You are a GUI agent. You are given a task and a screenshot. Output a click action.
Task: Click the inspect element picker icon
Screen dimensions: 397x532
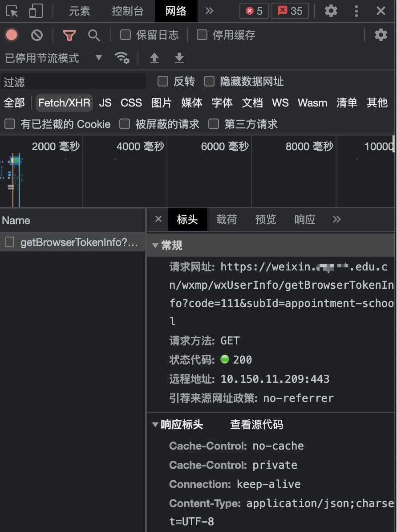pos(12,11)
